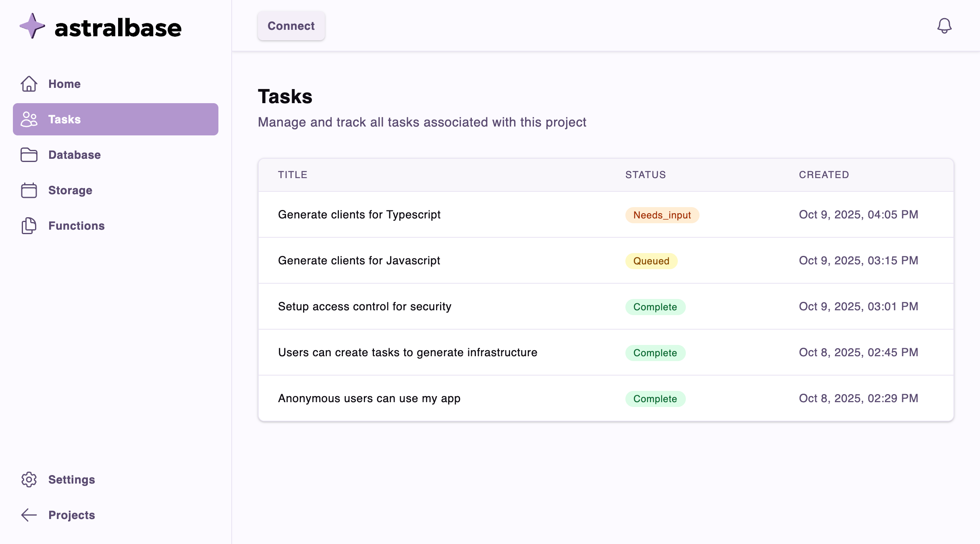Open the Database folder icon
This screenshot has height=544, width=980.
pos(29,155)
